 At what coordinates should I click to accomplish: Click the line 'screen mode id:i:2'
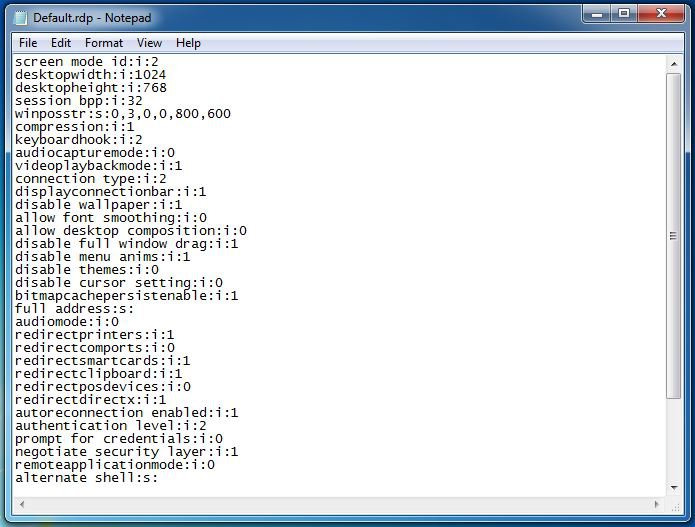[x=86, y=62]
